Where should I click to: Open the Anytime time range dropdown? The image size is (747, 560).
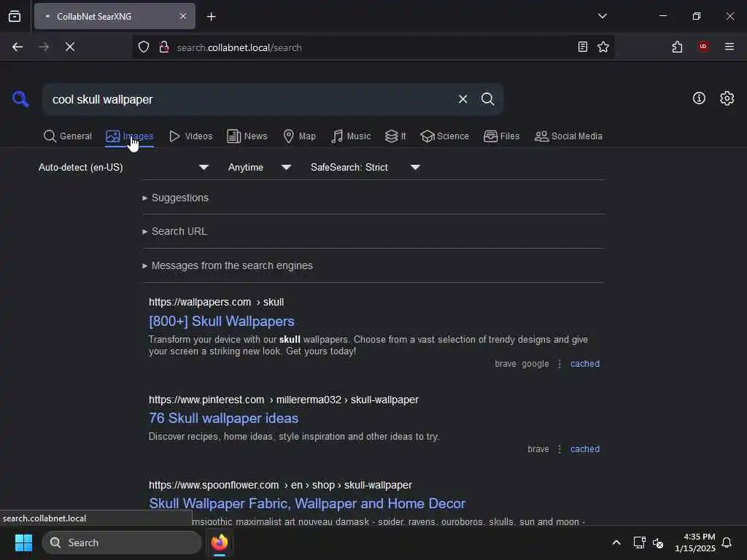(x=259, y=167)
